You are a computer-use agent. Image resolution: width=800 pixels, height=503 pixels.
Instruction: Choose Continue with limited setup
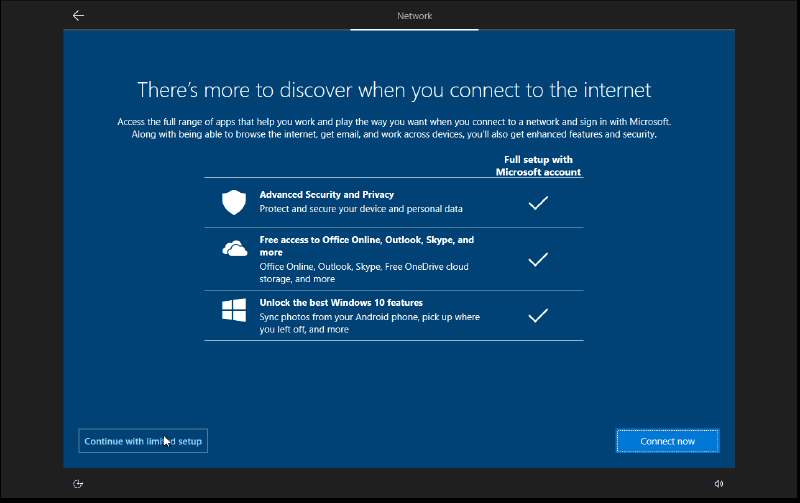(x=143, y=441)
